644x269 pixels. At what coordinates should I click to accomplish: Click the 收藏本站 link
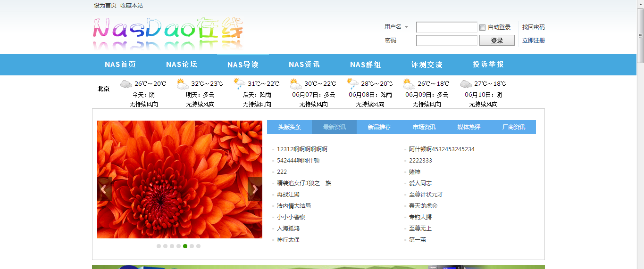pyautogui.click(x=132, y=6)
